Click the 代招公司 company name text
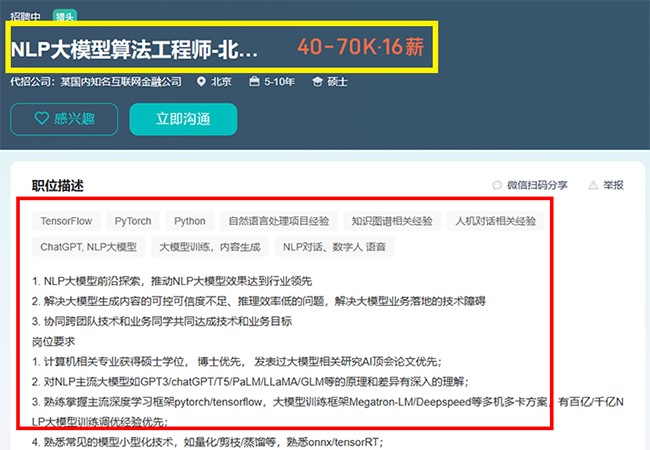 click(96, 82)
